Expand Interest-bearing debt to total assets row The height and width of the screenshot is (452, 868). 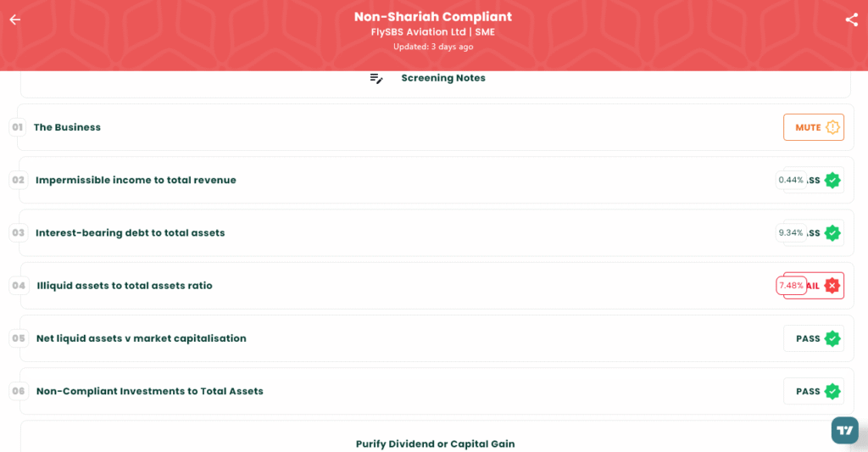pos(437,233)
